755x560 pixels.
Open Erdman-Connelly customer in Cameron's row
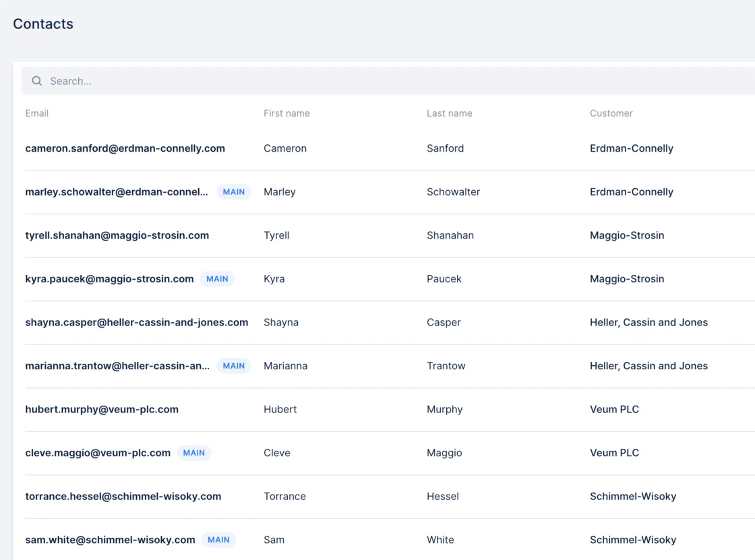(x=631, y=148)
